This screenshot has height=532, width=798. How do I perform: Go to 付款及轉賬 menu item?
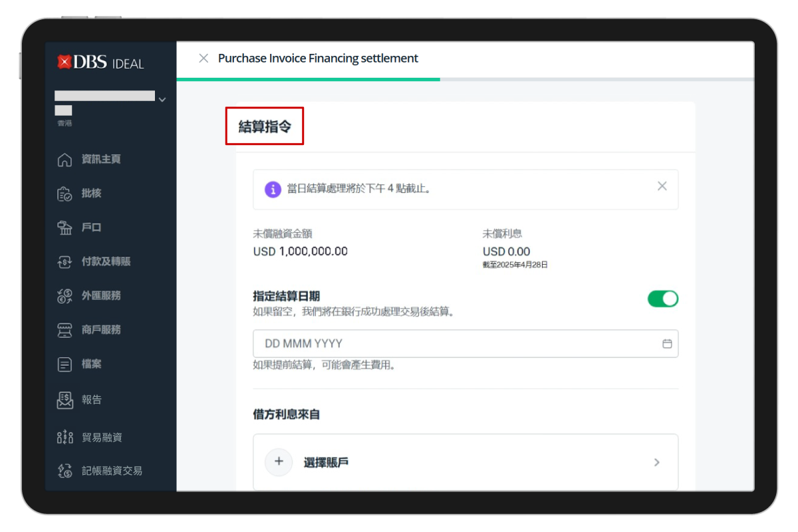[106, 261]
